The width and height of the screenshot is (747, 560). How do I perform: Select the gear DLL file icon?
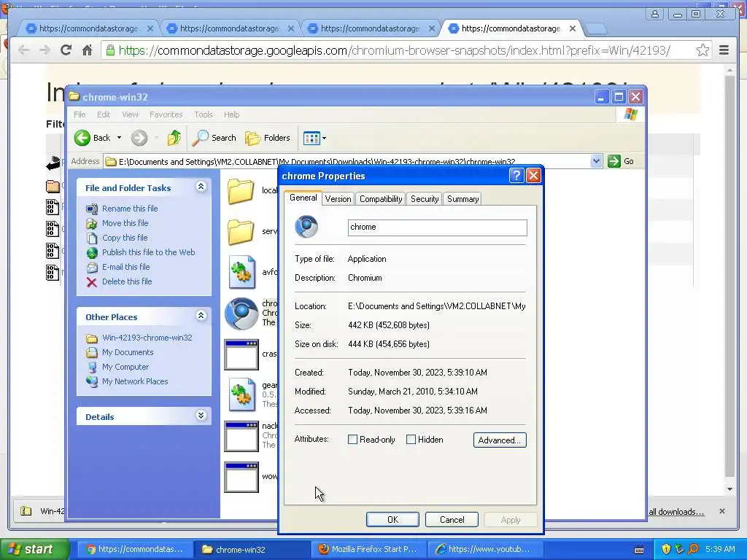(241, 394)
